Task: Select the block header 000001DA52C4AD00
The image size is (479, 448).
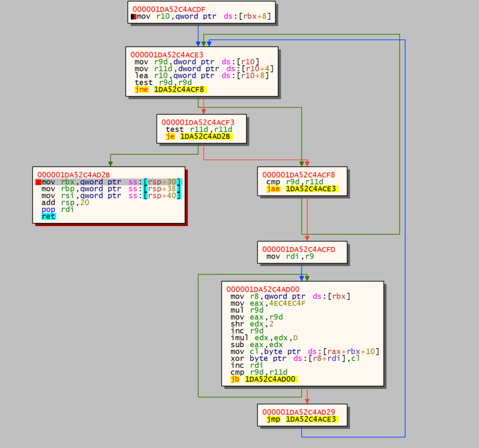Action: click(263, 289)
